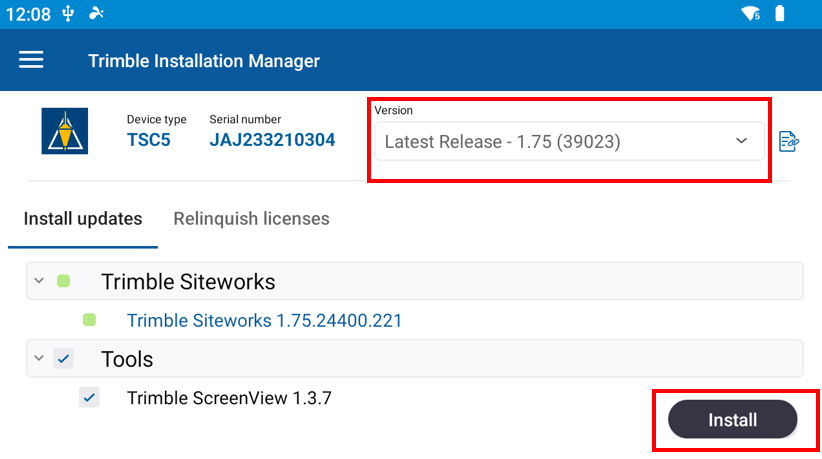This screenshot has height=459, width=822.
Task: Click the Tools group heading
Action: coord(127,359)
